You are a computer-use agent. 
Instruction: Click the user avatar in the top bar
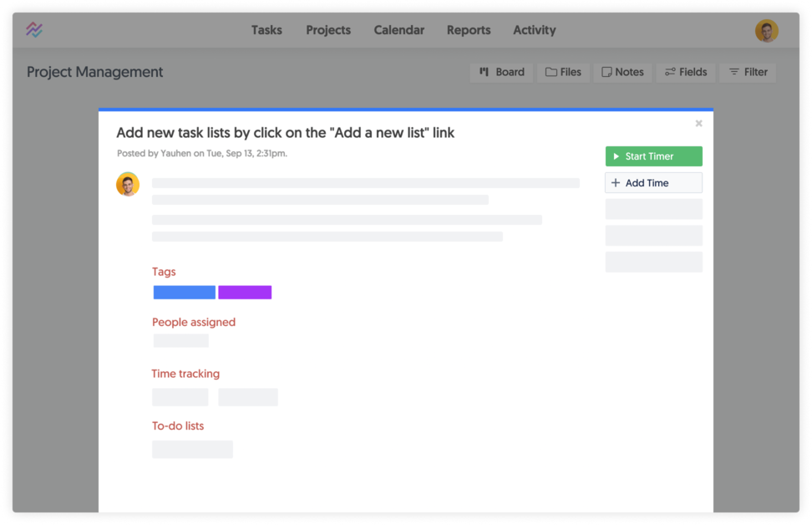tap(765, 30)
